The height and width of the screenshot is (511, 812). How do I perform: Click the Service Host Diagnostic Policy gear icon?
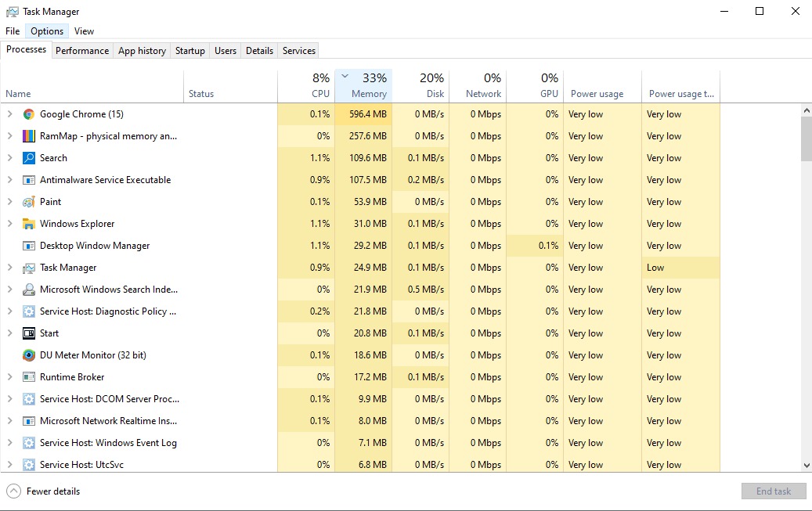[28, 311]
